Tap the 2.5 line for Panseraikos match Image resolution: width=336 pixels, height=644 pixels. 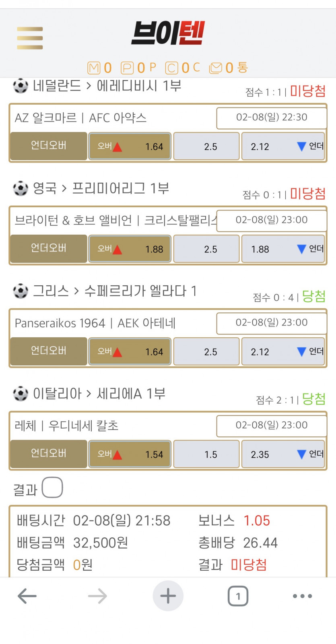coord(206,351)
